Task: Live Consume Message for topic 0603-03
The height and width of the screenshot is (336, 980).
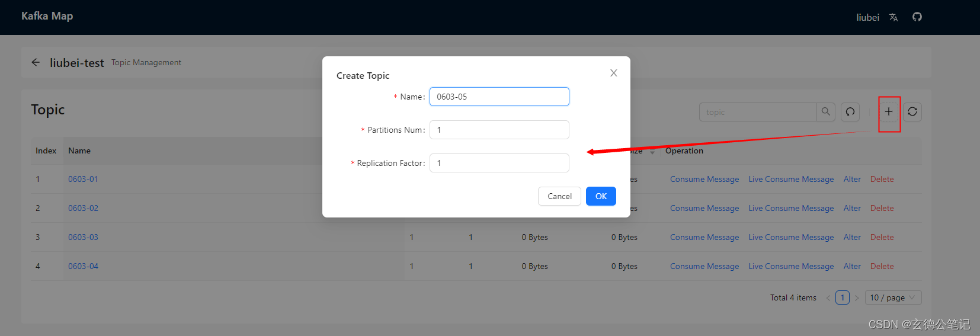Action: coord(791,237)
